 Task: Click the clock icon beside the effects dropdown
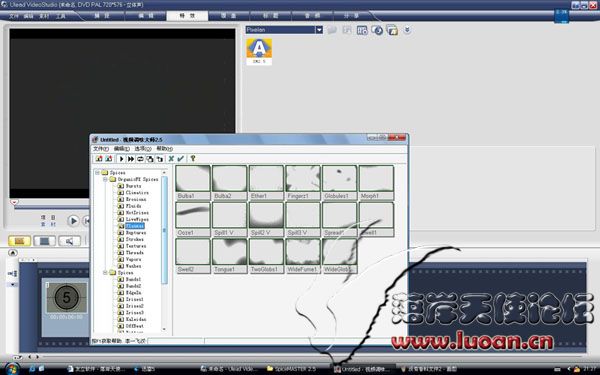tap(377, 30)
